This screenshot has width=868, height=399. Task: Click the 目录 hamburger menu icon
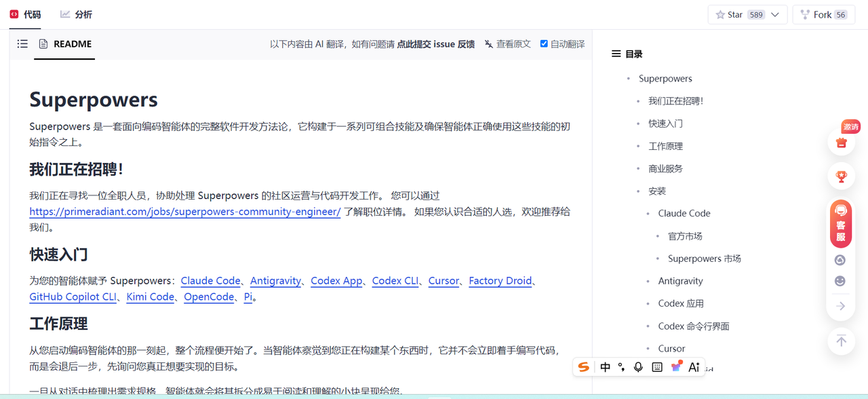click(x=616, y=54)
